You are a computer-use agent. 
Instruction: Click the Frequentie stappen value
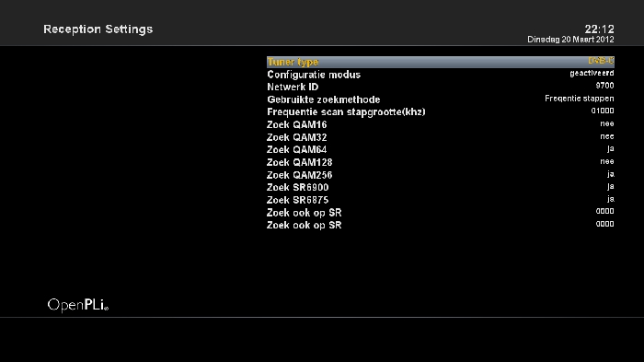(x=579, y=99)
